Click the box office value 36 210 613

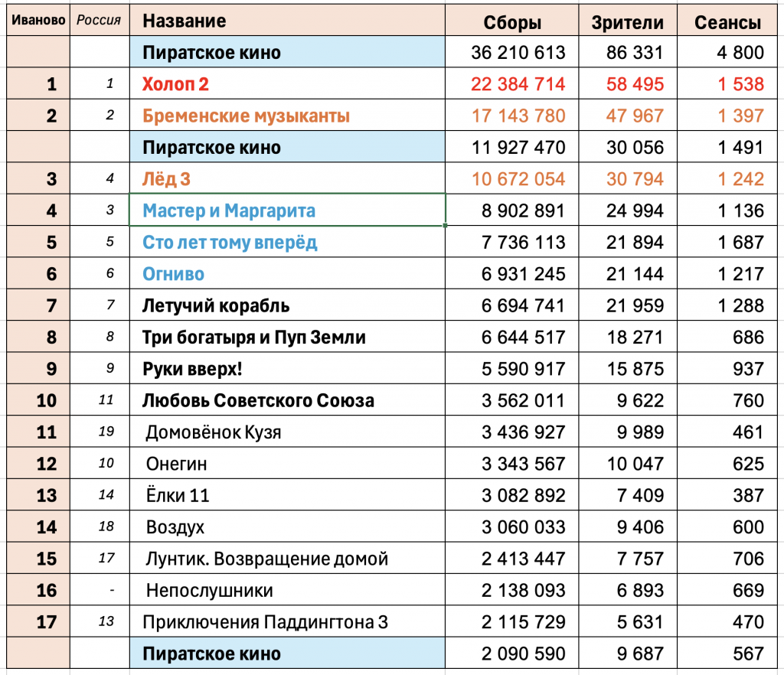[518, 53]
